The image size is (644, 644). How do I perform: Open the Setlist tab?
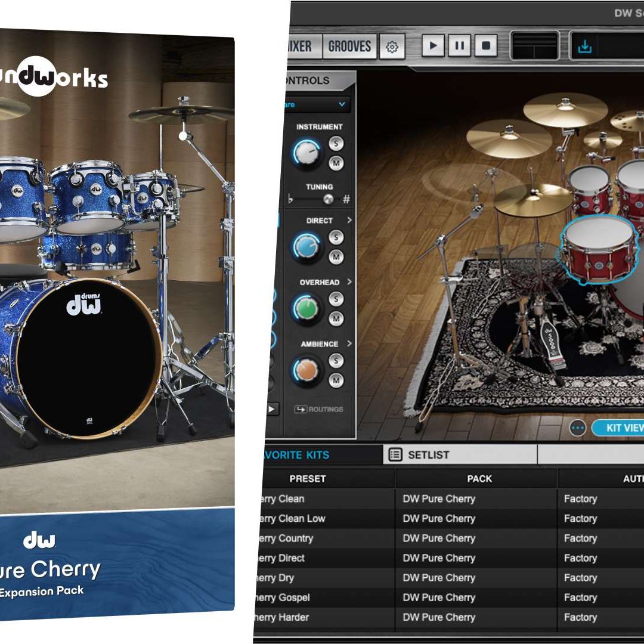coord(460,454)
